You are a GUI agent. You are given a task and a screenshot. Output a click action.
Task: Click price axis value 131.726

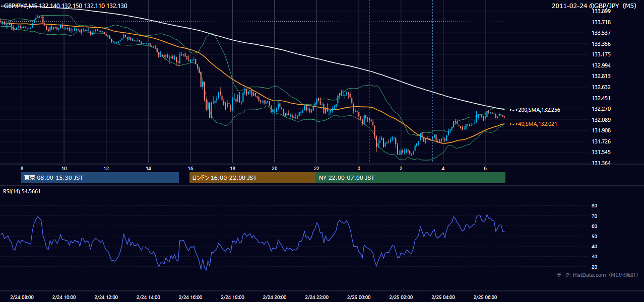(601, 141)
